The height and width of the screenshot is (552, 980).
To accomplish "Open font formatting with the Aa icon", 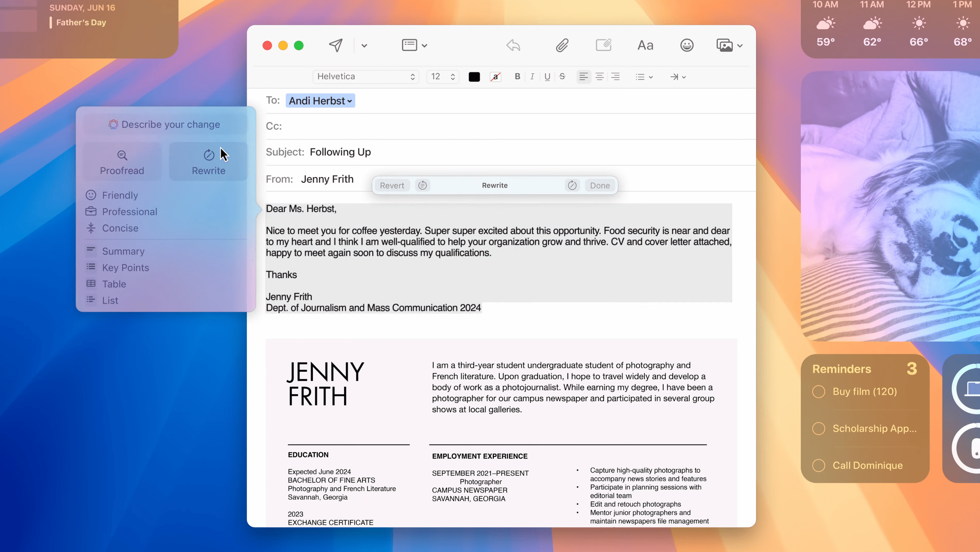I will 645,45.
